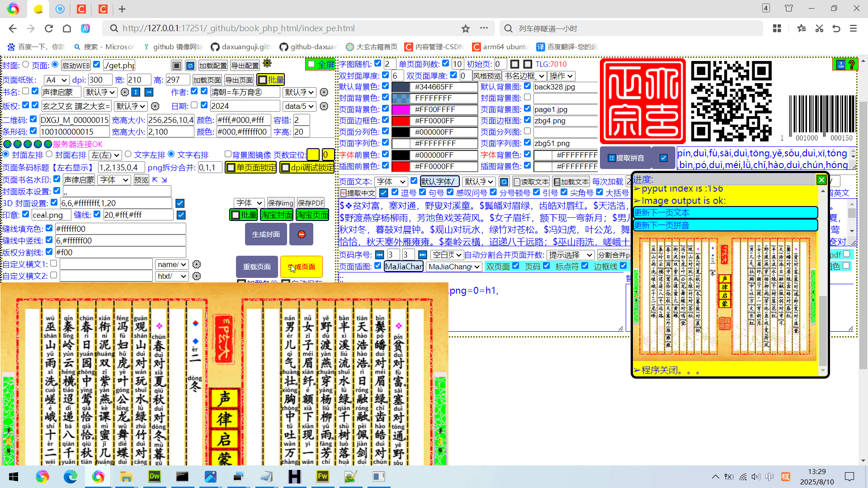Viewport: 868px width, 488px height.
Task: Click the vertical arrow icon beside 书名
Action: pyautogui.click(x=136, y=92)
